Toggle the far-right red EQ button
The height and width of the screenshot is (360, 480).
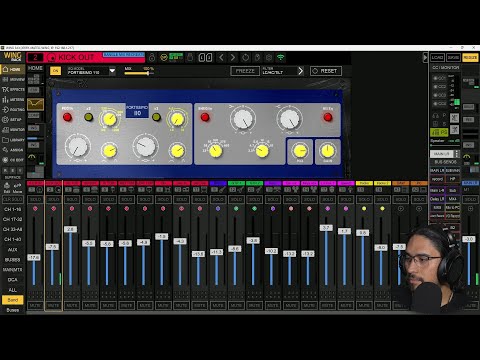328,117
